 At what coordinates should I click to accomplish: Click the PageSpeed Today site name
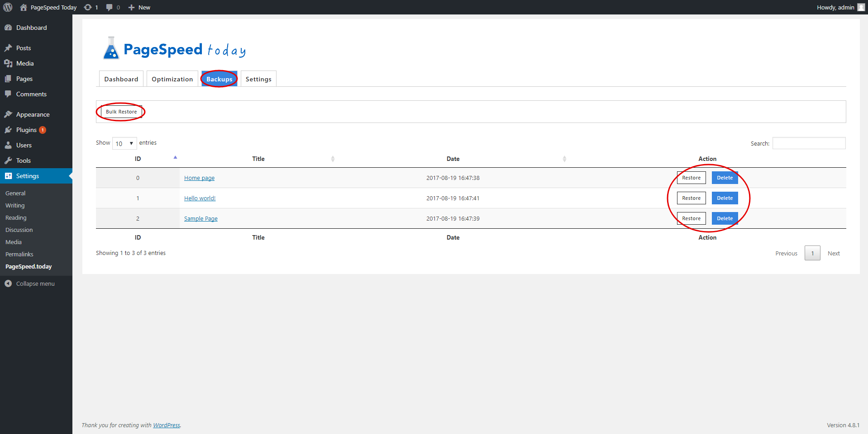[53, 7]
